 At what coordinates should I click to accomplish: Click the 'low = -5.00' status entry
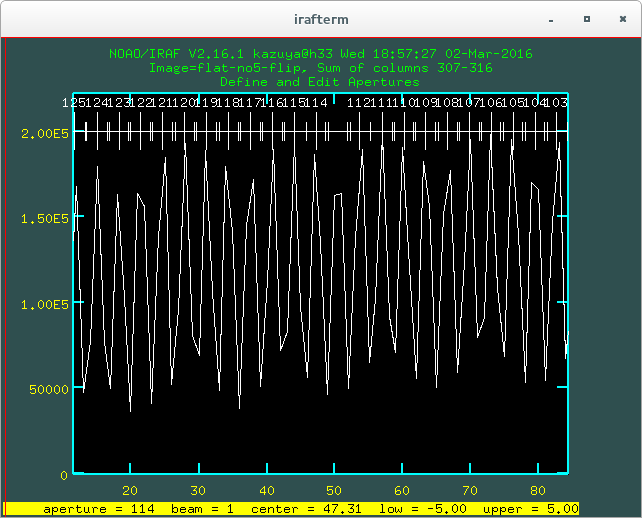(423, 509)
